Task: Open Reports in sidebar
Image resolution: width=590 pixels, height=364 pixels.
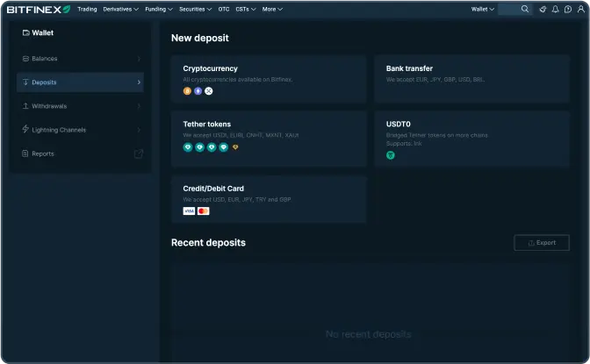Action: (x=80, y=153)
